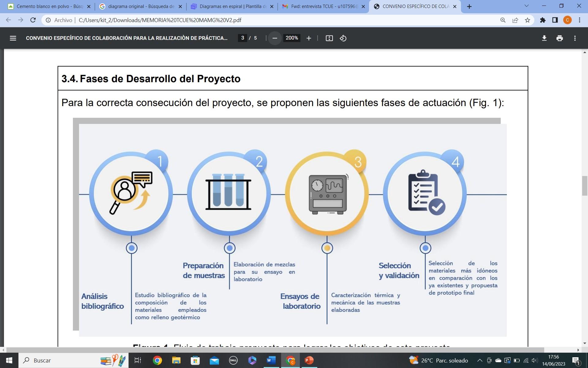Click the vertical scrollbar thumb
588x368 pixels.
[585, 186]
